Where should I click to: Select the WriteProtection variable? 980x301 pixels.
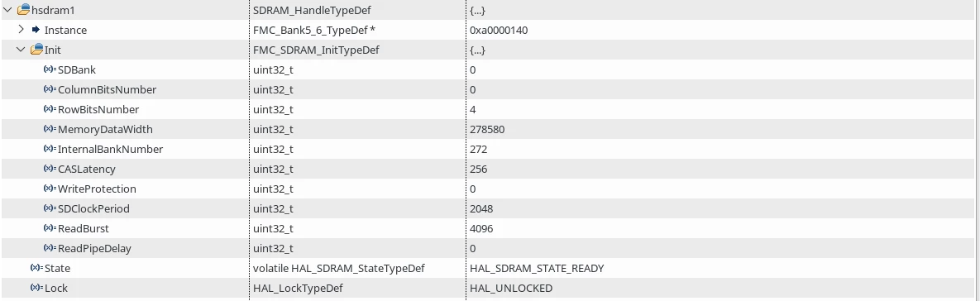coord(97,189)
